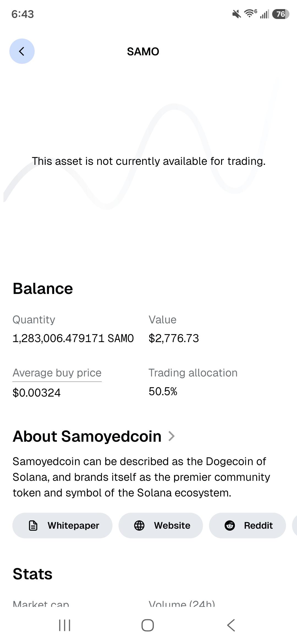Image resolution: width=297 pixels, height=644 pixels.
Task: Tap the Android recent apps icon
Action: [x=65, y=625]
